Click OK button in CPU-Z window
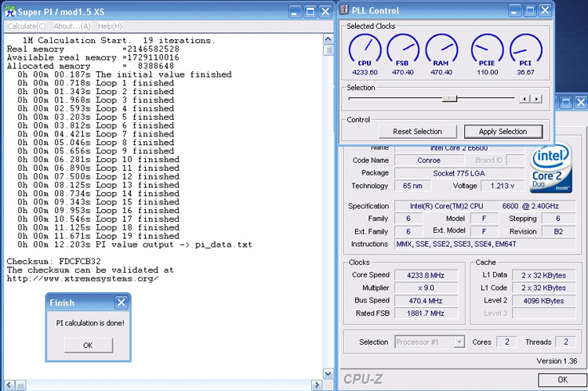588x391 pixels. [562, 380]
